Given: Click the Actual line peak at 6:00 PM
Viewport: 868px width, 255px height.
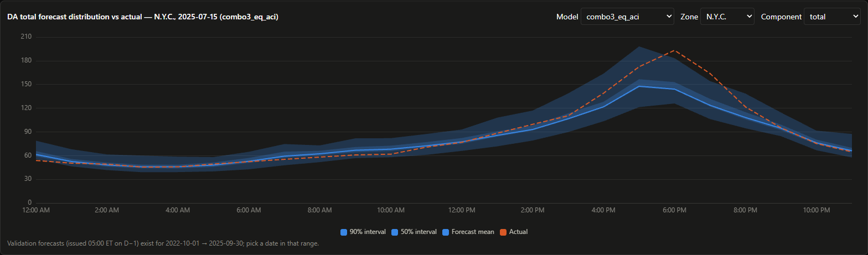Looking at the screenshot, I should click(x=674, y=50).
